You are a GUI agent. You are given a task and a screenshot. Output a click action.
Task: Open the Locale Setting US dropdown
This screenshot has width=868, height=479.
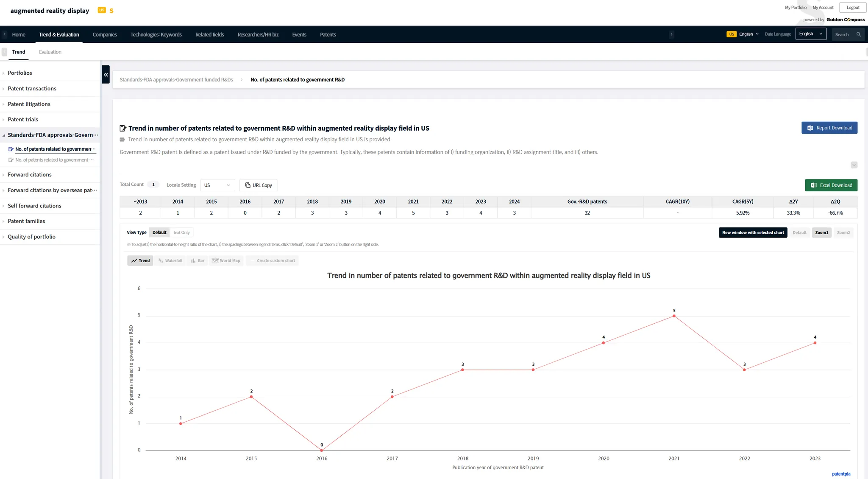(217, 185)
